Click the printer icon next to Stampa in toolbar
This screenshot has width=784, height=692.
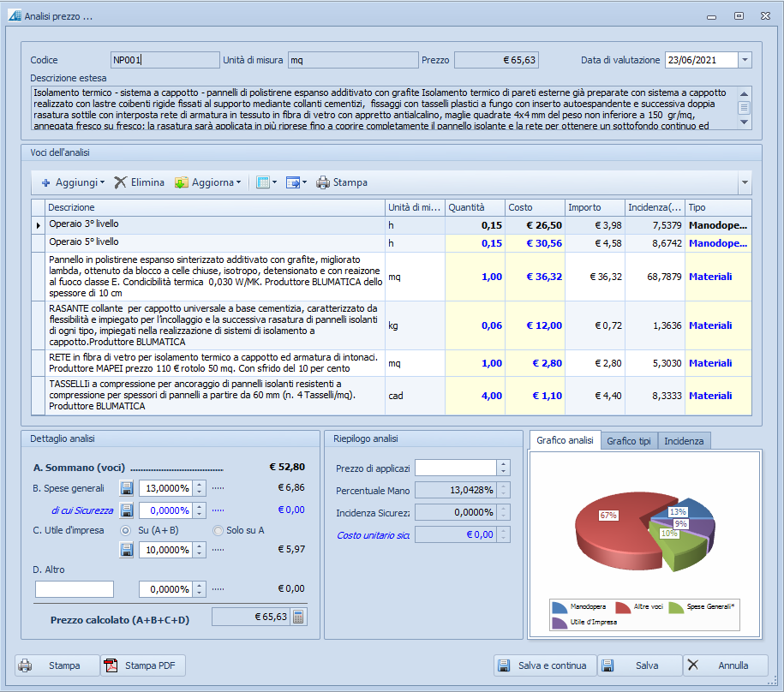(x=323, y=183)
